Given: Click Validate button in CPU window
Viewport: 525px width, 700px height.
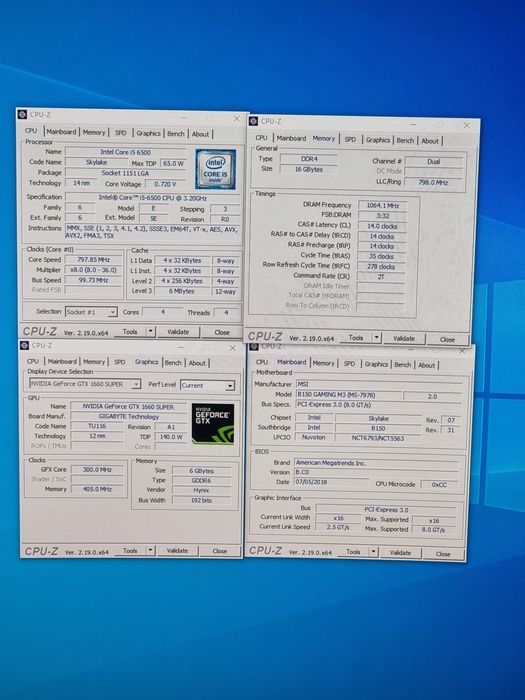Looking at the screenshot, I should tap(178, 332).
